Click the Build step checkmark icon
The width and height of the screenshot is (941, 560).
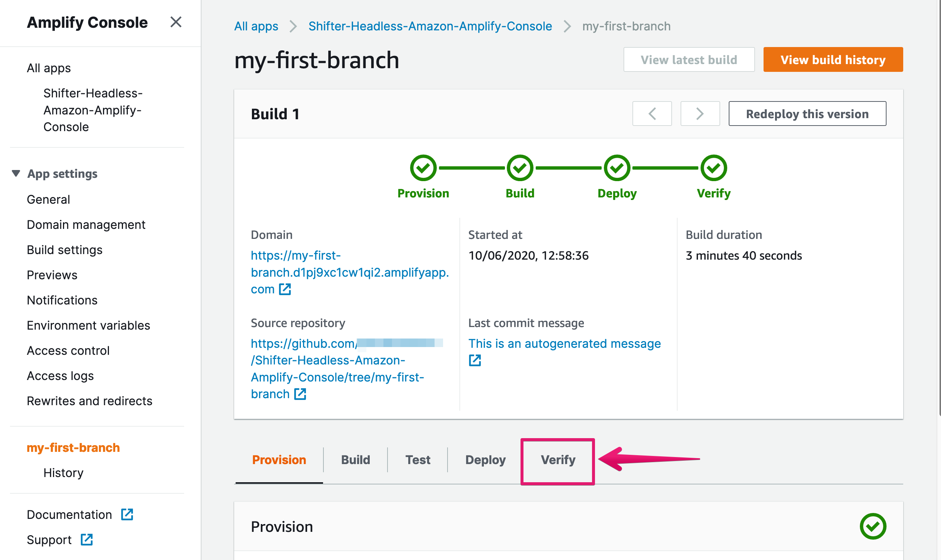(x=520, y=168)
